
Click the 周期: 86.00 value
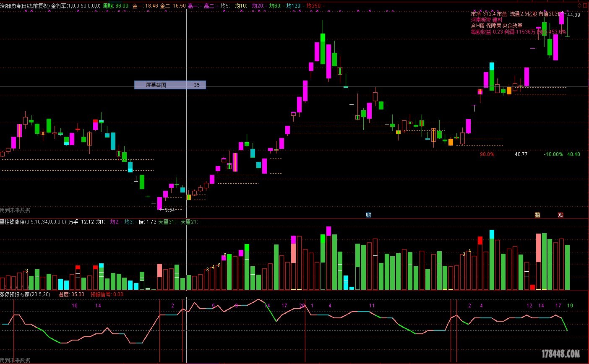[x=116, y=6]
